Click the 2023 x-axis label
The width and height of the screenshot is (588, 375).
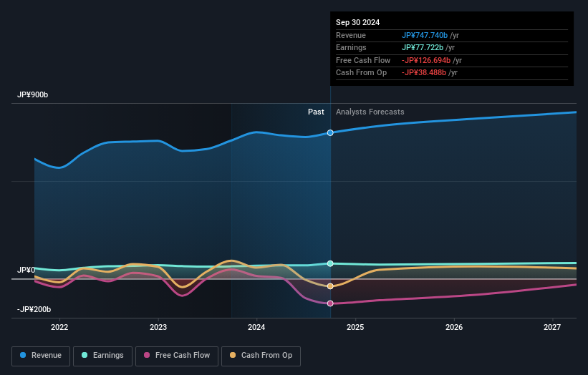pos(158,328)
